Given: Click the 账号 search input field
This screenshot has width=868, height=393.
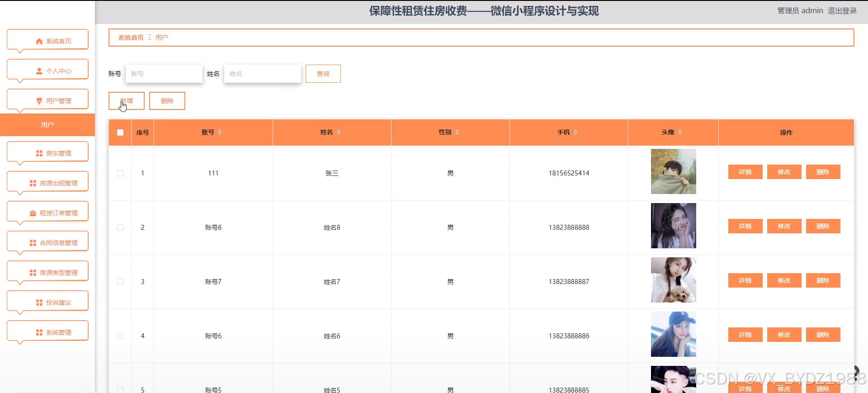Looking at the screenshot, I should coord(164,74).
